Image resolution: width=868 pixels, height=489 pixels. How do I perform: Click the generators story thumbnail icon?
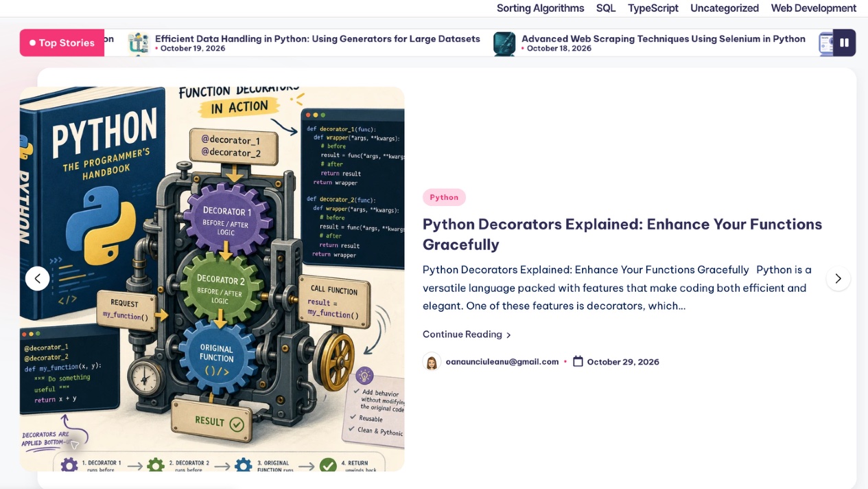139,43
